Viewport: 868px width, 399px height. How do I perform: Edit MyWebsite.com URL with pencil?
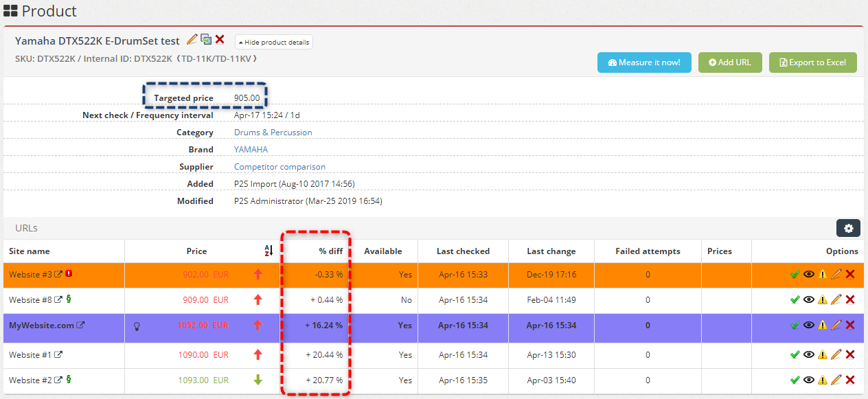pyautogui.click(x=836, y=326)
